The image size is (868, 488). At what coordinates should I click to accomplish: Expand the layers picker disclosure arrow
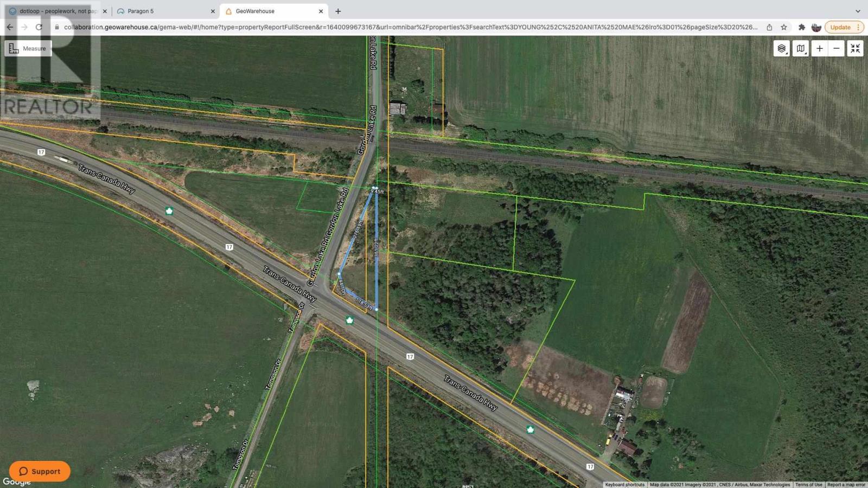[x=787, y=53]
